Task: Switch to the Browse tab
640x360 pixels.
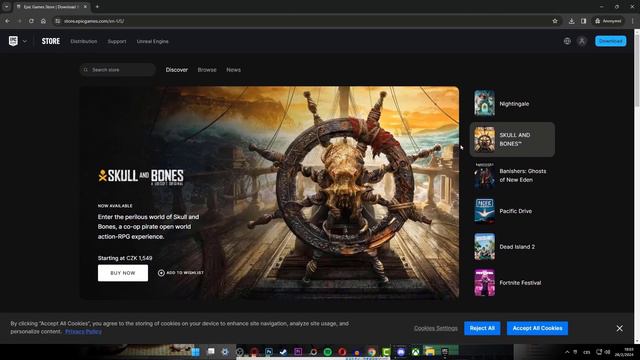Action: click(x=207, y=70)
